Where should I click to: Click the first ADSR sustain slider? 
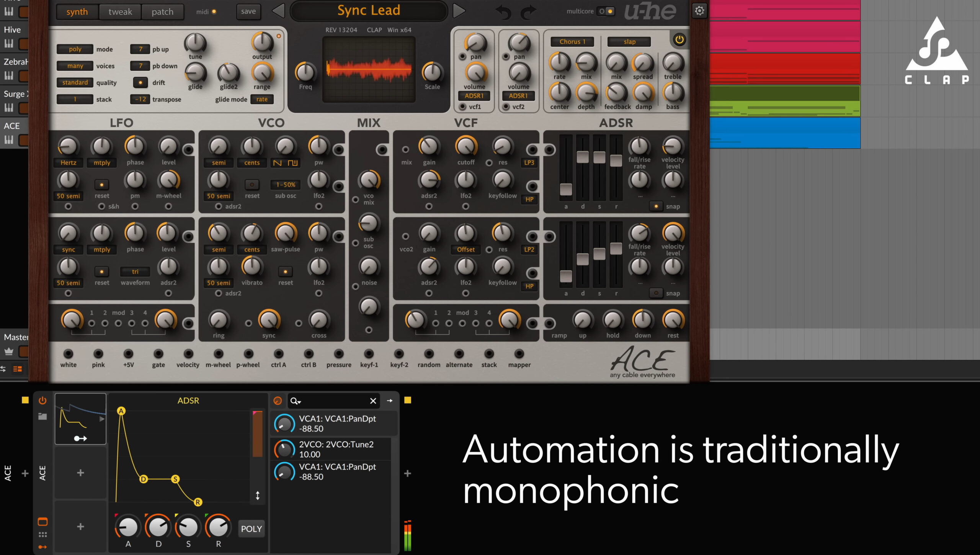599,157
